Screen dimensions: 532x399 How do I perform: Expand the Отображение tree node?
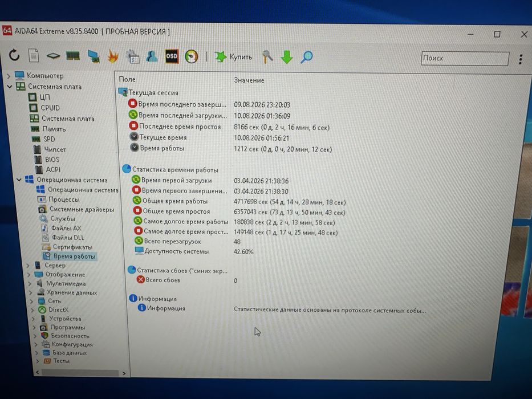[x=29, y=274]
